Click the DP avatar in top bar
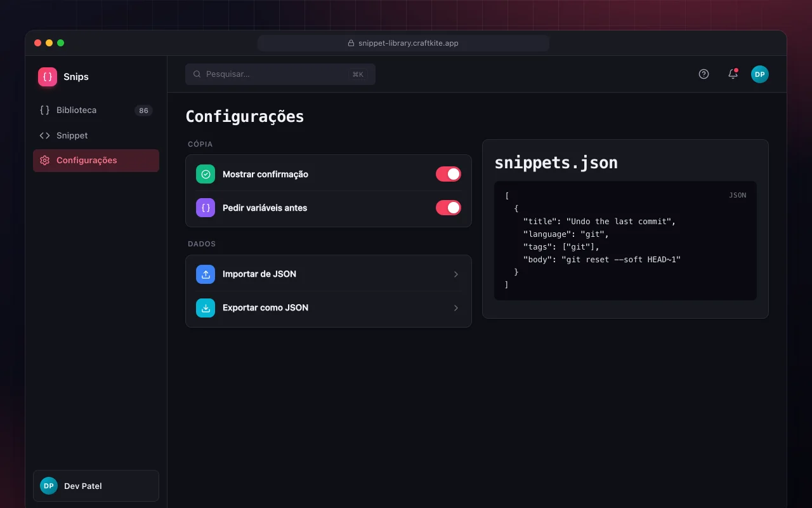Viewport: 812px width, 508px height. tap(760, 74)
